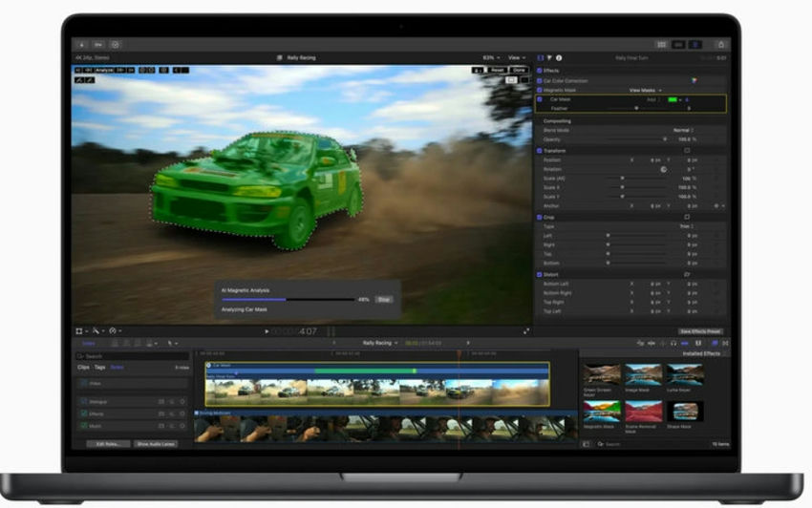
Task: Switch to the Roles index tab
Action: click(118, 367)
